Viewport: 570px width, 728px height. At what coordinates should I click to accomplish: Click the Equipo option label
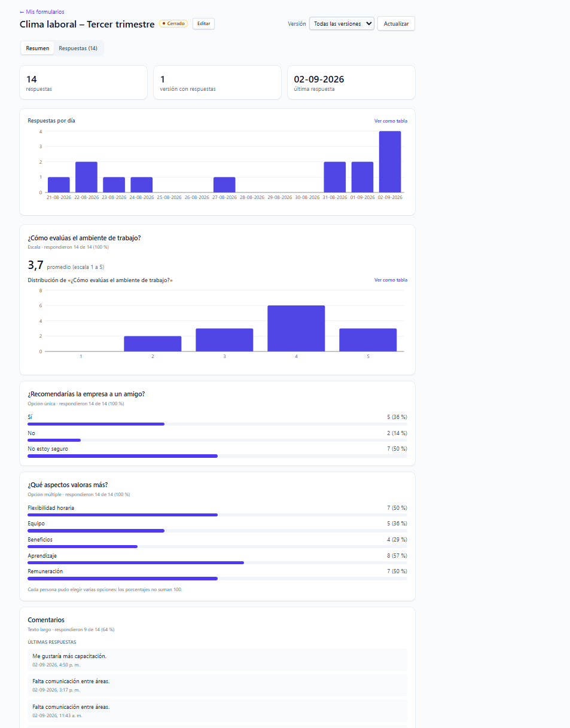coord(36,524)
